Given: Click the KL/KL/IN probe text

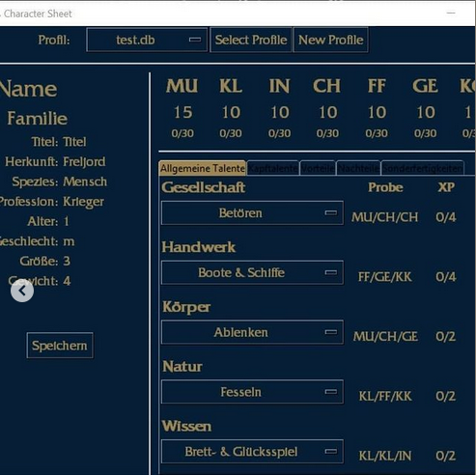Looking at the screenshot, I should coord(385,456).
